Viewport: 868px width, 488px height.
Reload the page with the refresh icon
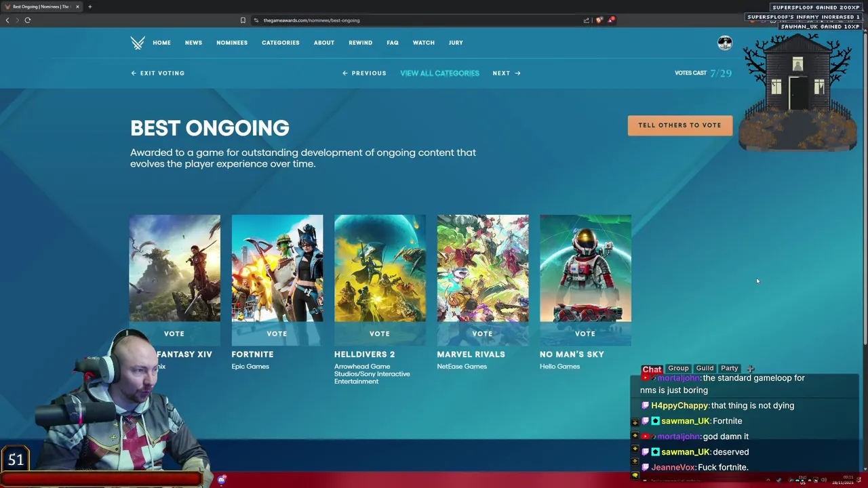(28, 20)
